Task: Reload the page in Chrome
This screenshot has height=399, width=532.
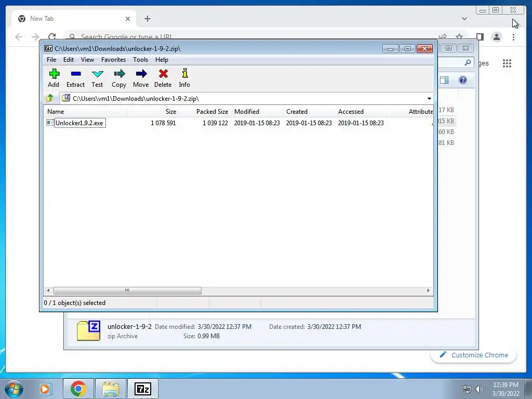Action: coord(52,36)
